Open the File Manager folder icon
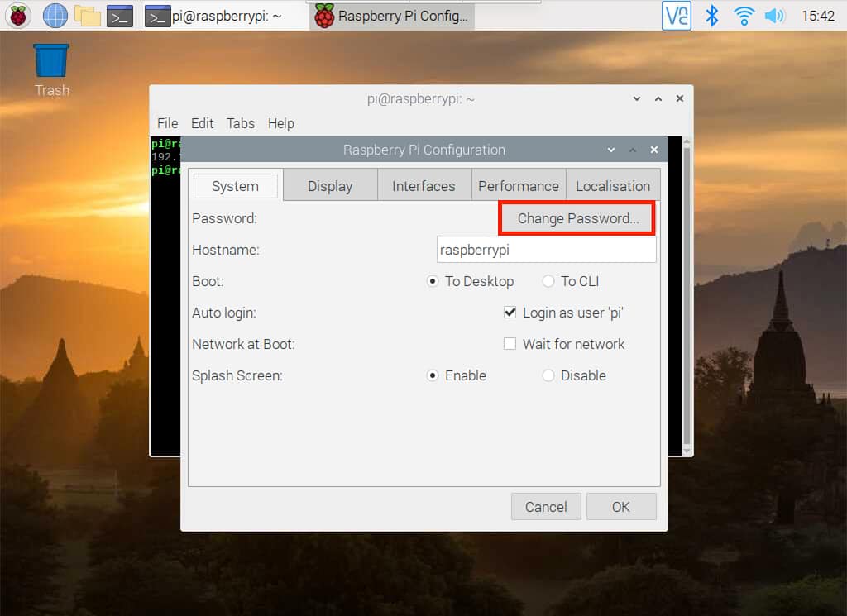This screenshot has height=616, width=847. (x=87, y=15)
